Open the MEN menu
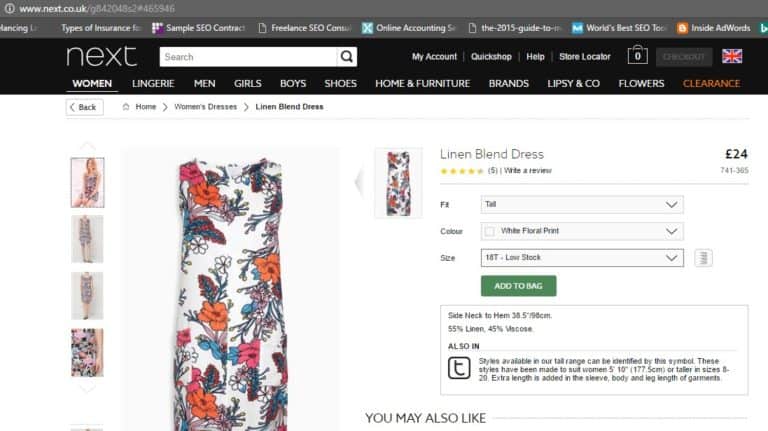 pos(204,83)
